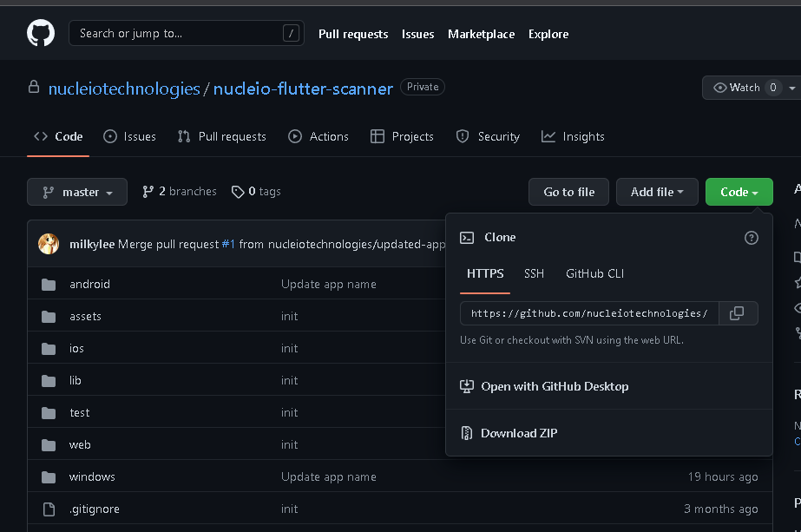Open the clone help question mark icon
This screenshot has width=801, height=532.
751,238
